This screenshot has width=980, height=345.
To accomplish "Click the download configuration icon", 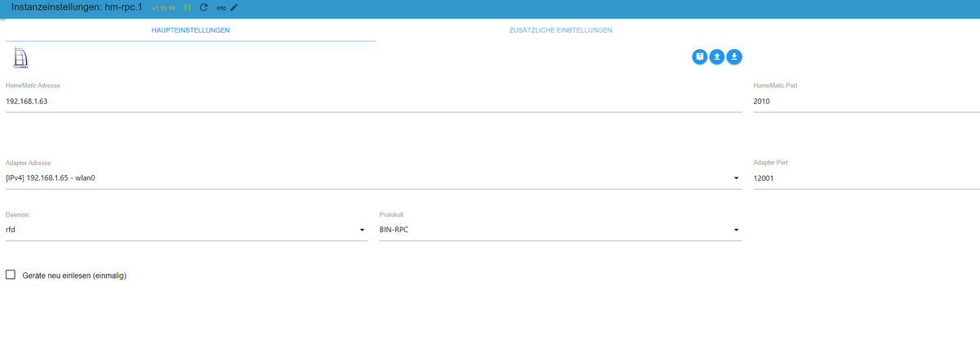I will [734, 56].
